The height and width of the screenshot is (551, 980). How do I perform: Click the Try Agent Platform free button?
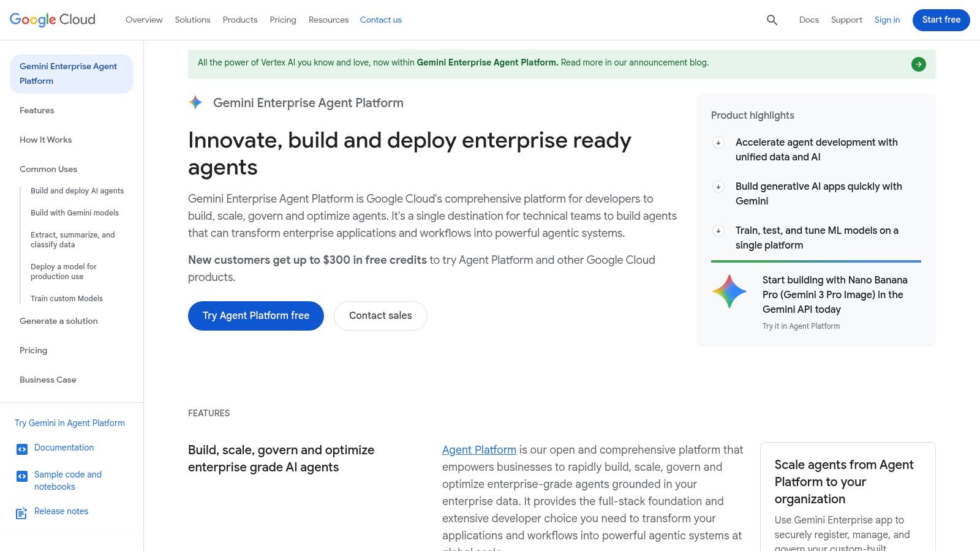(x=255, y=315)
